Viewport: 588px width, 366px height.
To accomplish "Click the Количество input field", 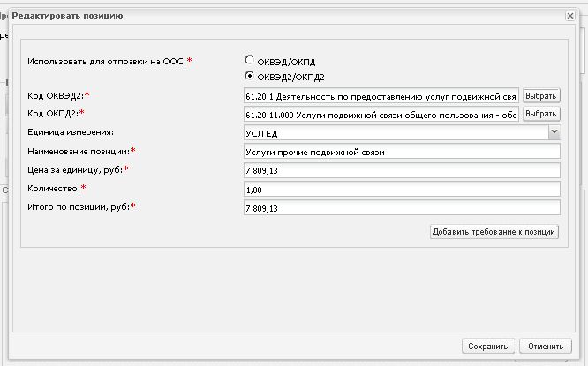I will [402, 190].
